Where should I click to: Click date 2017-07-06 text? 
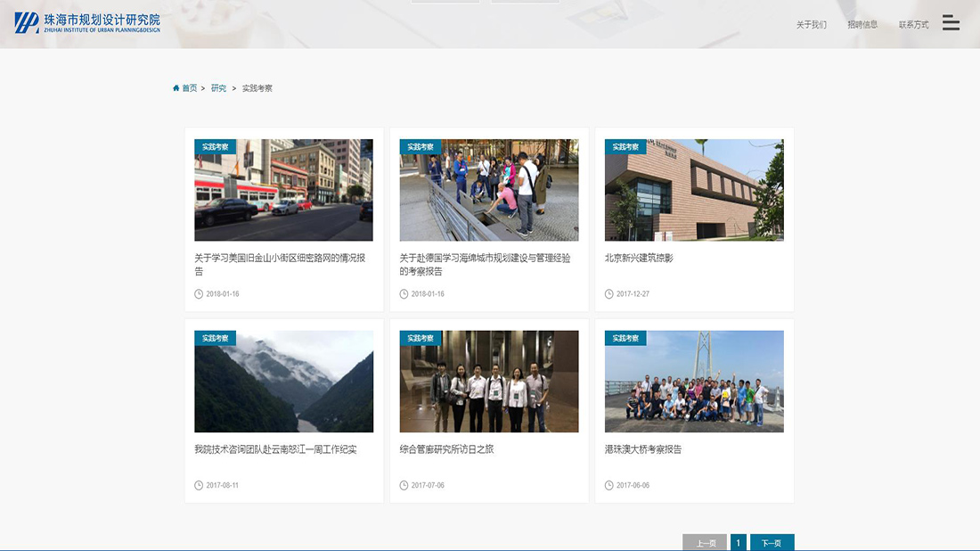coord(428,485)
